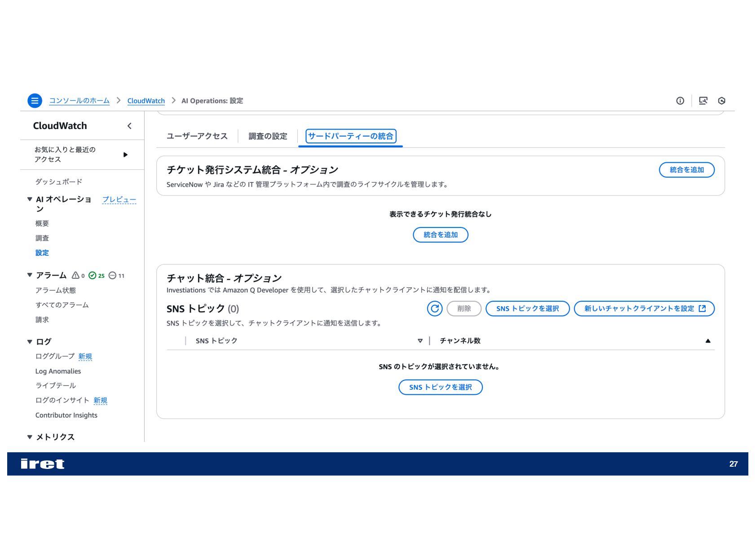Open the CloudWatch breadcrumb link
756x535 pixels.
point(146,101)
